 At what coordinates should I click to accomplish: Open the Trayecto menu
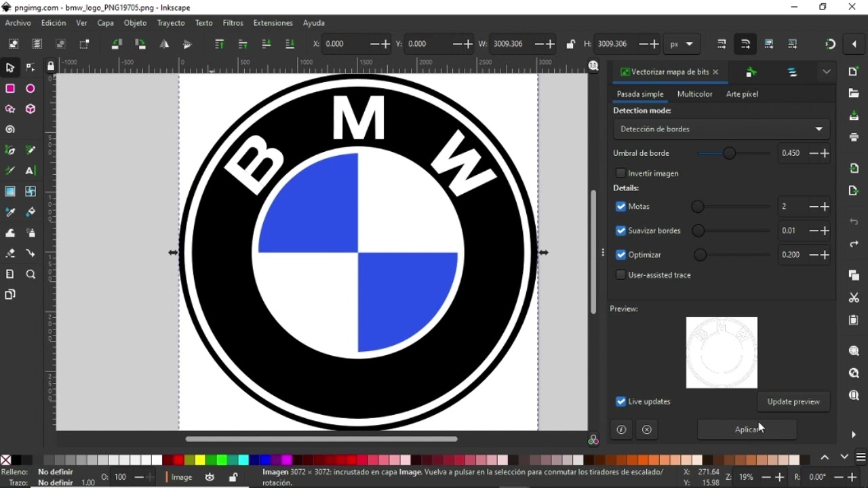(x=171, y=23)
